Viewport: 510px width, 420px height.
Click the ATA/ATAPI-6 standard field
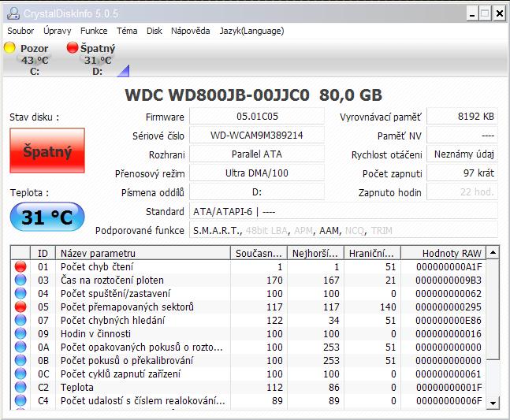(344, 211)
